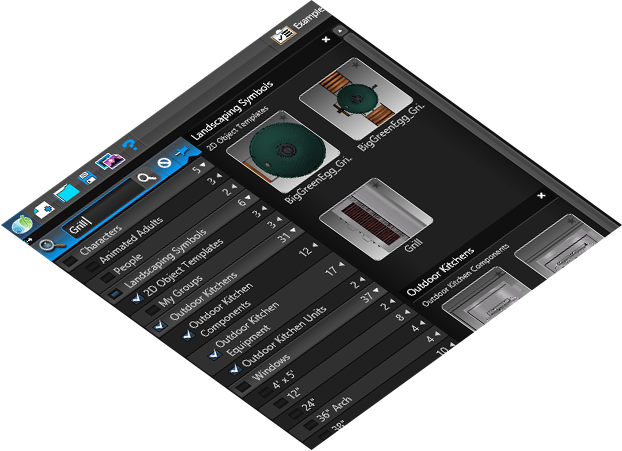Open the picture gallery icon
Screen dimensions: 622x451
coord(108,161)
